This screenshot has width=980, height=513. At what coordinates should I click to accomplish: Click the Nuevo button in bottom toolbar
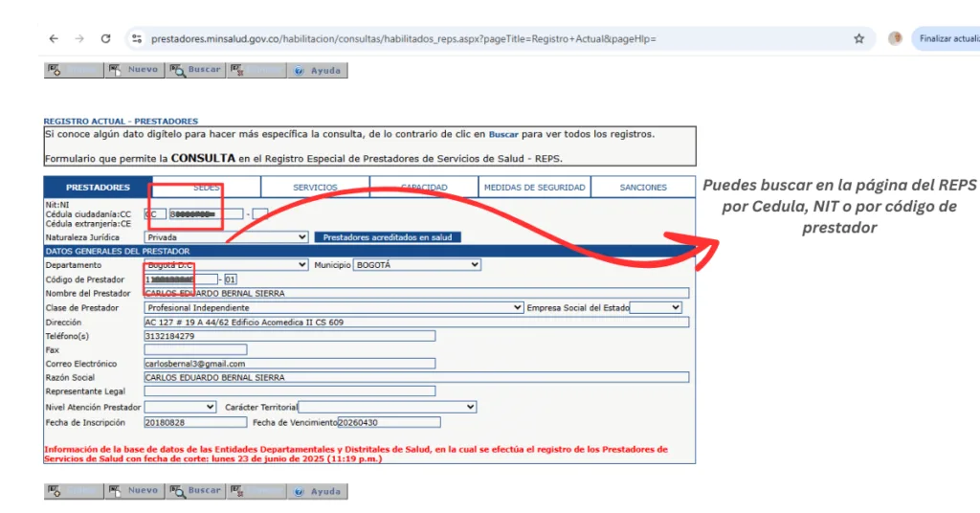click(x=133, y=491)
